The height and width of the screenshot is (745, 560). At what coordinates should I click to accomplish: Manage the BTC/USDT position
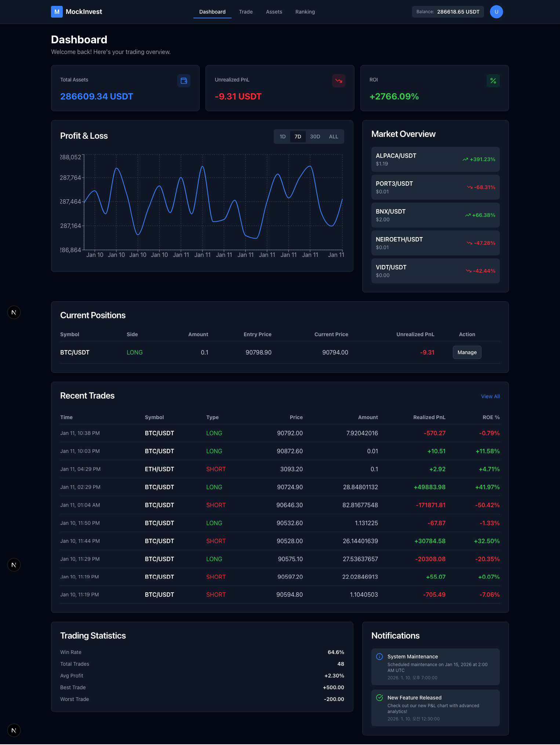[467, 352]
